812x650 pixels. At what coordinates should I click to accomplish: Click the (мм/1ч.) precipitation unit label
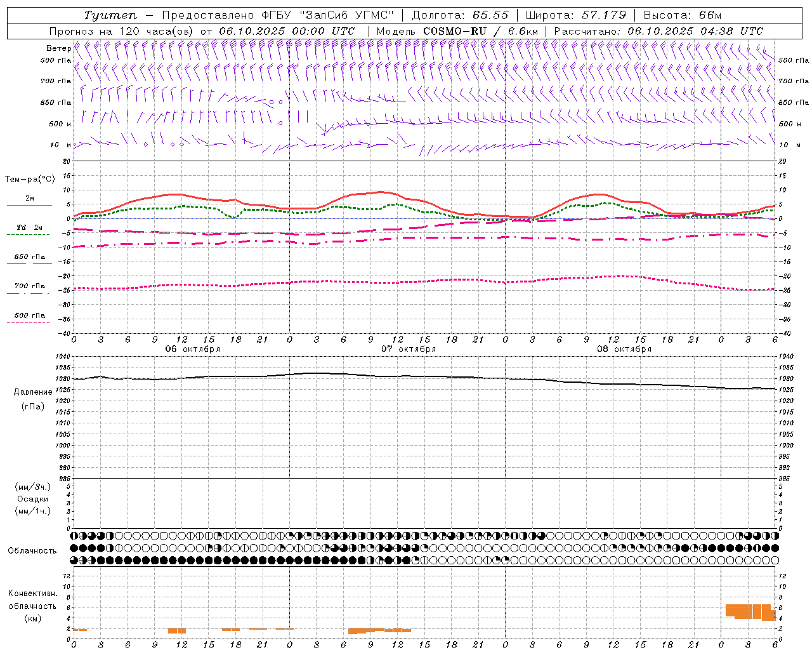(33, 511)
